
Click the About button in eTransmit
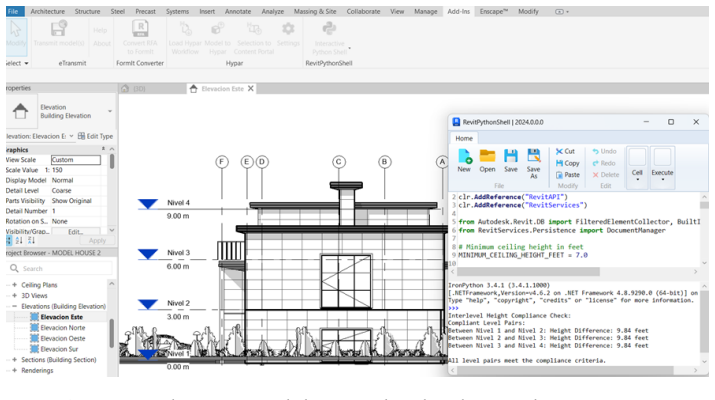pos(102,43)
